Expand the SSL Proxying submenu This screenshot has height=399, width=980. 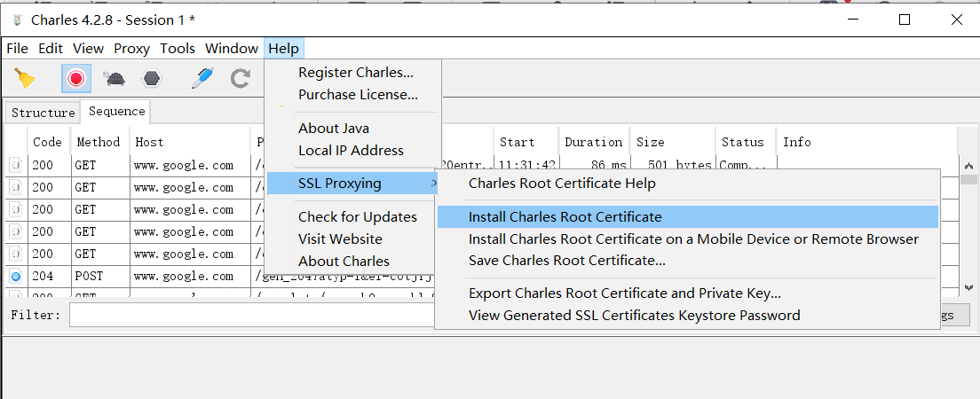(354, 184)
